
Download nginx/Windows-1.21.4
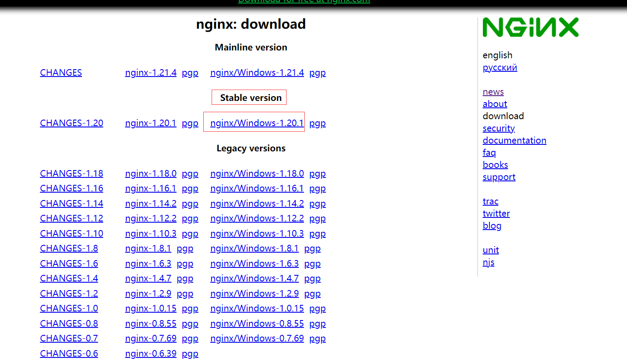(257, 73)
